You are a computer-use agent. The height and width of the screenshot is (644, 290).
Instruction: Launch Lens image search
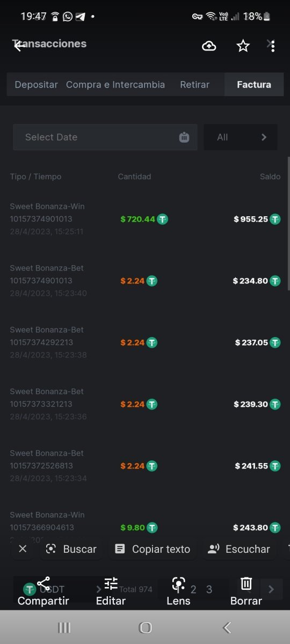(x=179, y=583)
